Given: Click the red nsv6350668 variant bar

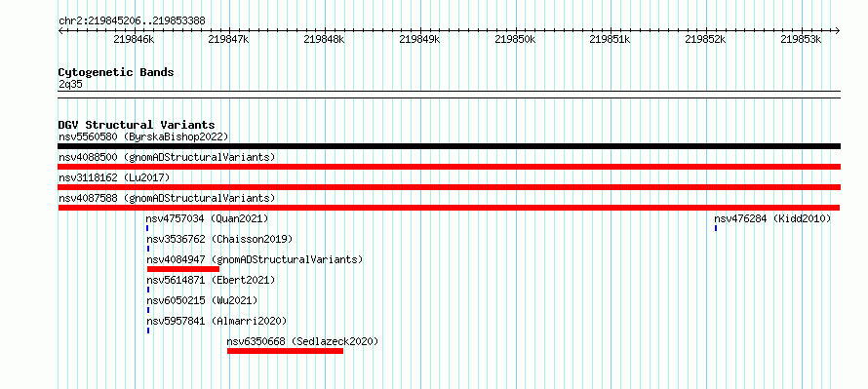Looking at the screenshot, I should pos(285,351).
